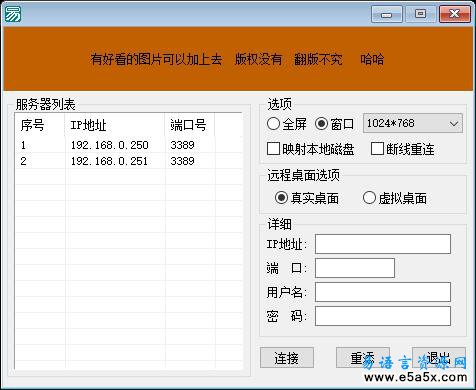Click the app icon in the title bar
Image resolution: width=476 pixels, height=390 pixels.
coord(13,14)
